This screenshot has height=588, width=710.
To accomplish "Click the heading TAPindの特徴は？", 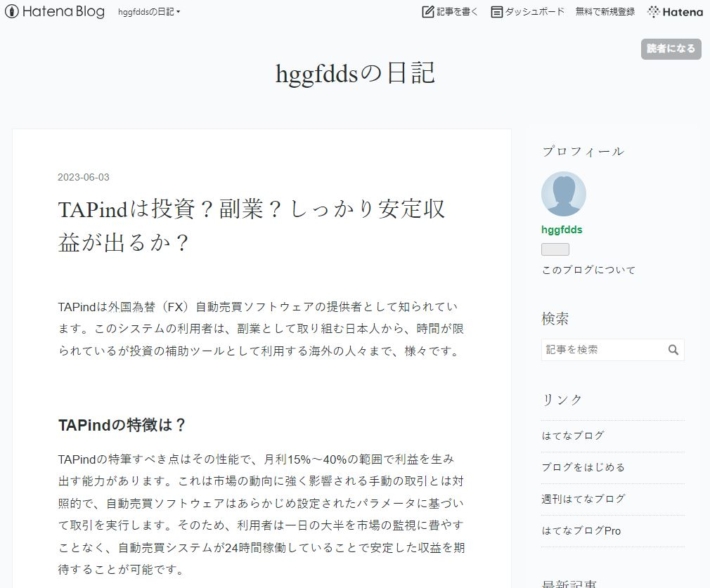I will pos(122,425).
